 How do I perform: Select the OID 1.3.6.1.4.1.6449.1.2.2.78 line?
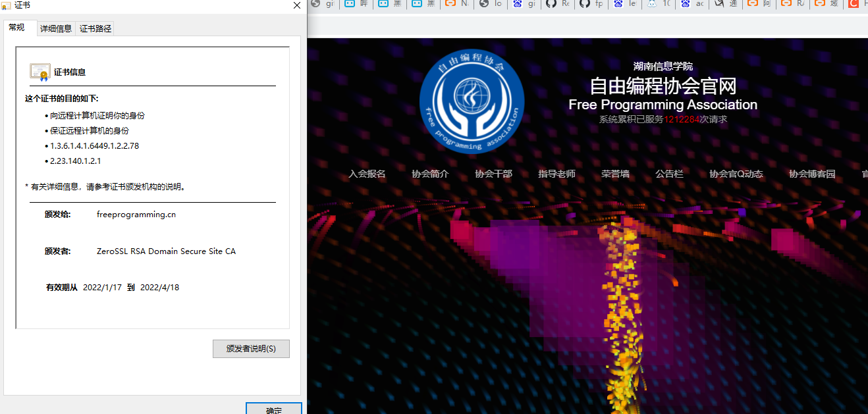(x=94, y=146)
